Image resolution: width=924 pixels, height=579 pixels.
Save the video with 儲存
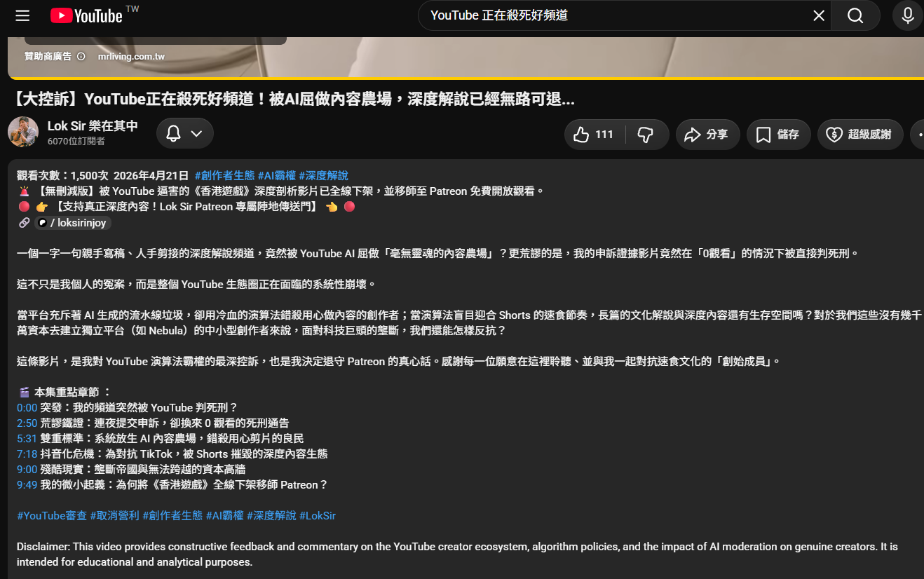click(778, 135)
